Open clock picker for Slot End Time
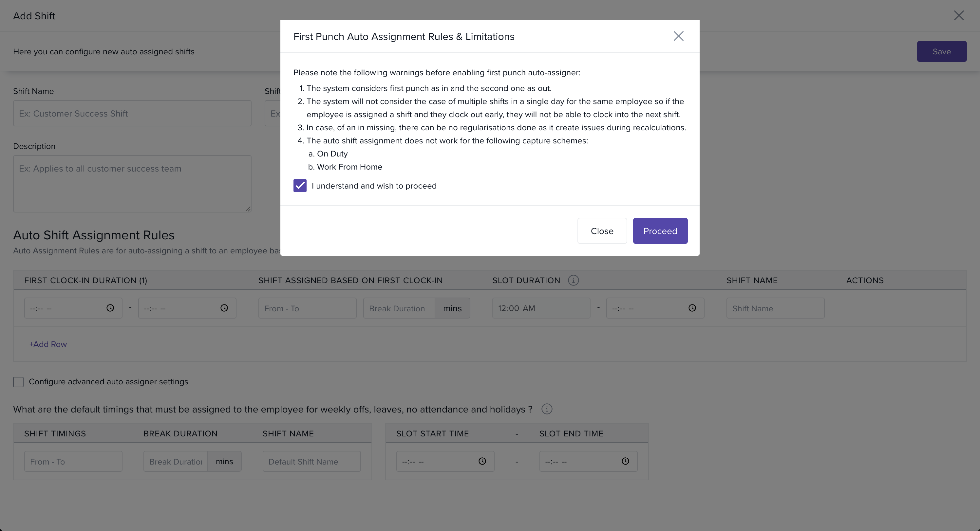This screenshot has height=531, width=980. (625, 461)
